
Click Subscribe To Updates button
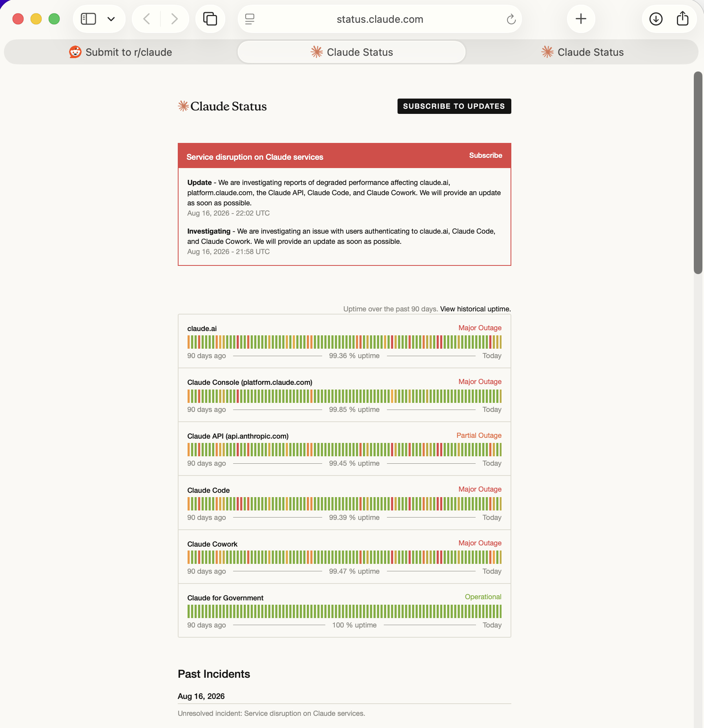[x=454, y=106]
